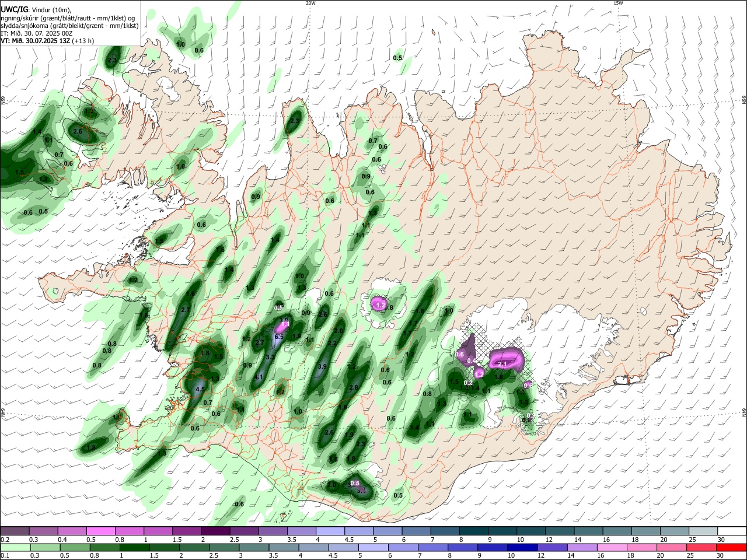Viewport: 747px width, 560px height.
Task: Select the white swatch after 30 in the upper legend
Action: 731,531
